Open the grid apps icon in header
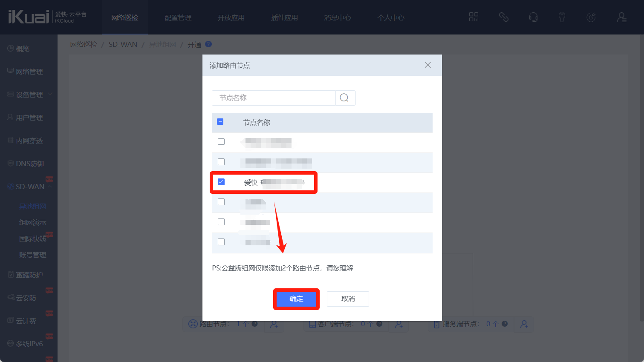644x362 pixels. (x=474, y=17)
